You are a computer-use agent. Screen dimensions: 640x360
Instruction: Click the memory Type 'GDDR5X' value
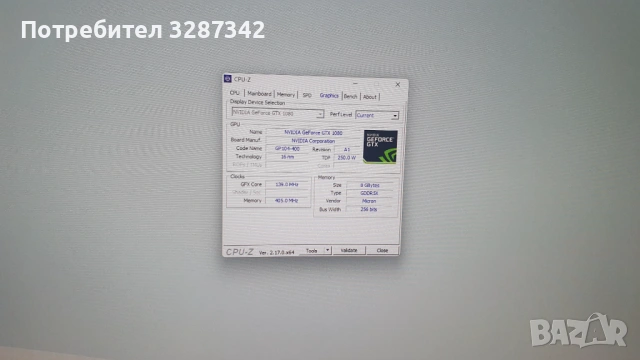pyautogui.click(x=369, y=193)
